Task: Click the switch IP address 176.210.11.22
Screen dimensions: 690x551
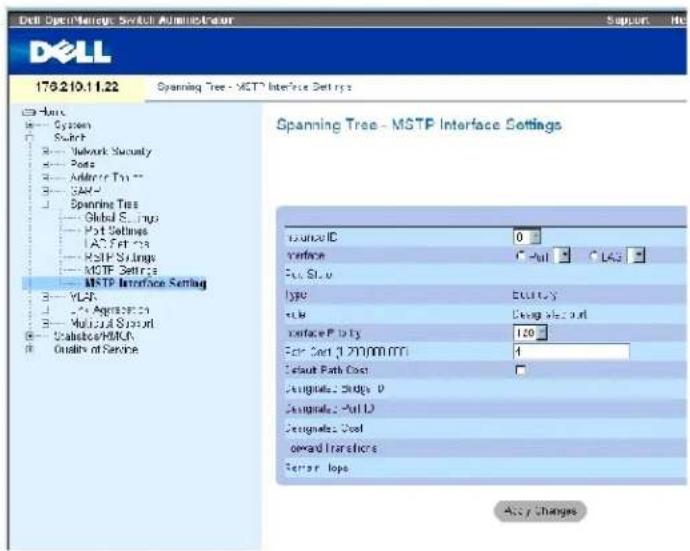Action: pyautogui.click(x=77, y=86)
